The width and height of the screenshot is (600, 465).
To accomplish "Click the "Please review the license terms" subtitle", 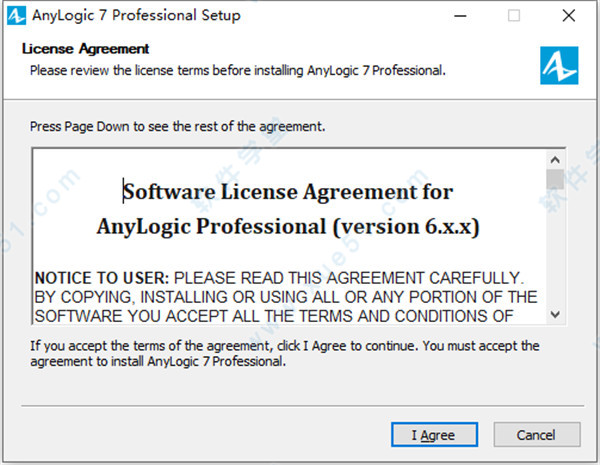I will coord(237,70).
